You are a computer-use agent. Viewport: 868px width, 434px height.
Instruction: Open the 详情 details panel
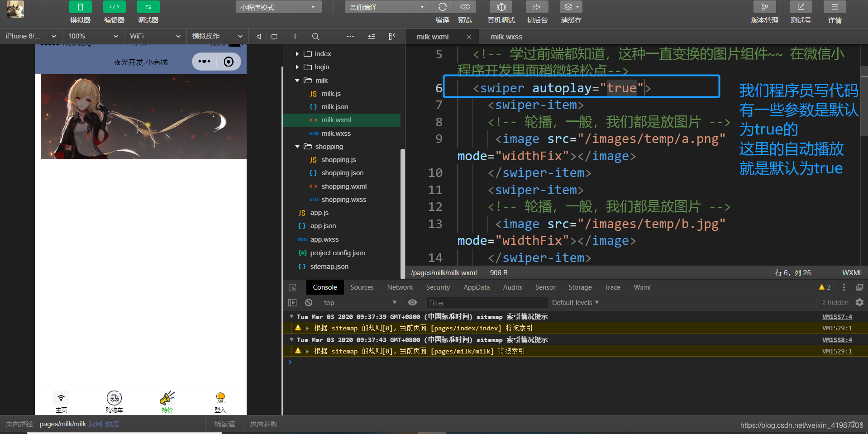pos(835,7)
